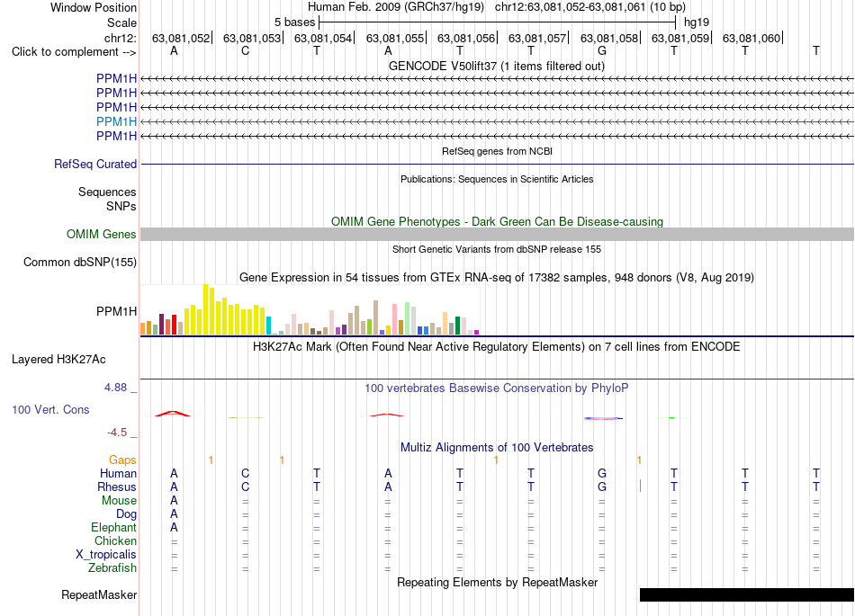
Task: Click the 'hg19' label after the scale bar
Action: [697, 22]
